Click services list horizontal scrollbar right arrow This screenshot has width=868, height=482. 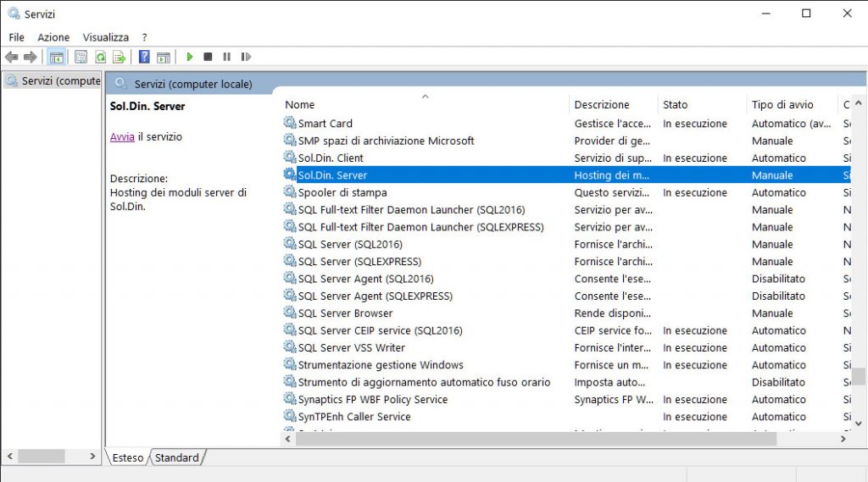click(x=843, y=439)
